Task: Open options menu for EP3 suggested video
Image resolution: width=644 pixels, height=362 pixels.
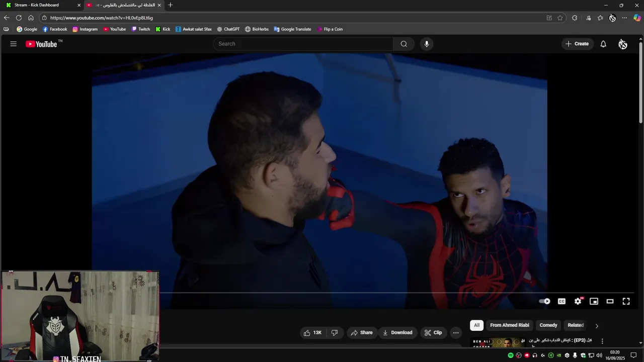Action: [602, 341]
